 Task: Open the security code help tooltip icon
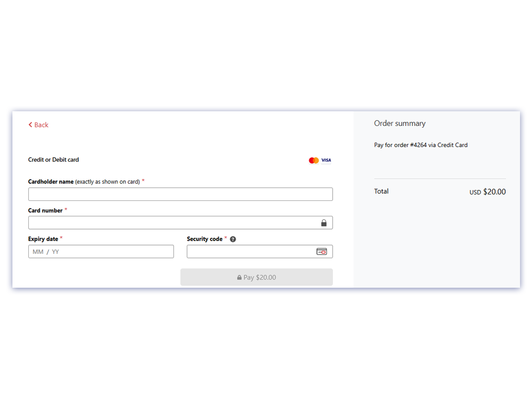tap(233, 239)
